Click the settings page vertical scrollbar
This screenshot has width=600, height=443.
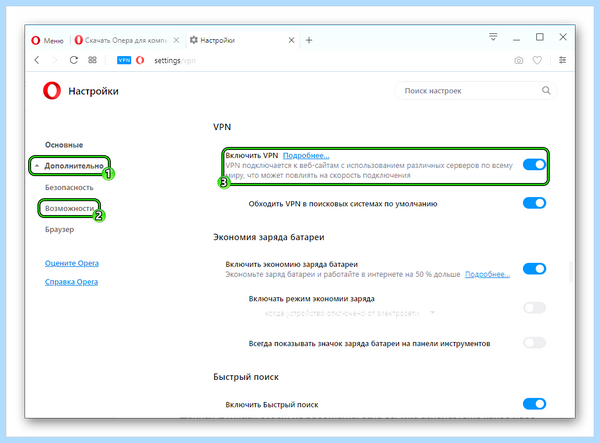point(571,272)
